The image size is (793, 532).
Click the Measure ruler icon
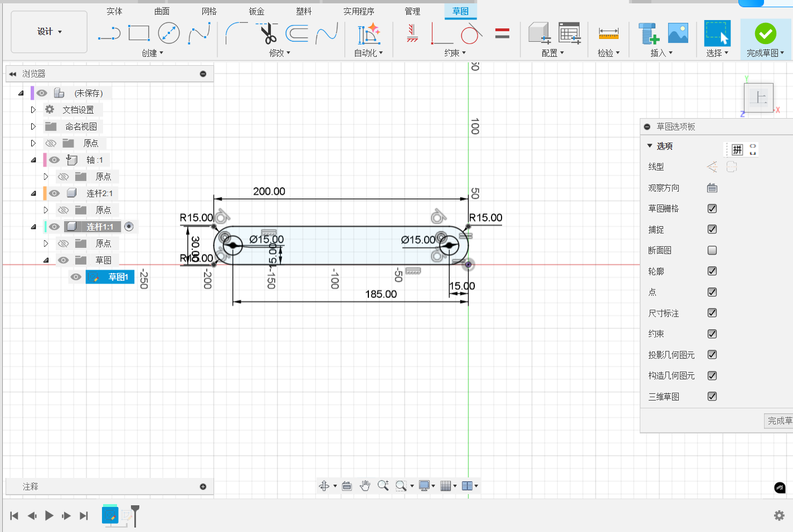pyautogui.click(x=609, y=34)
